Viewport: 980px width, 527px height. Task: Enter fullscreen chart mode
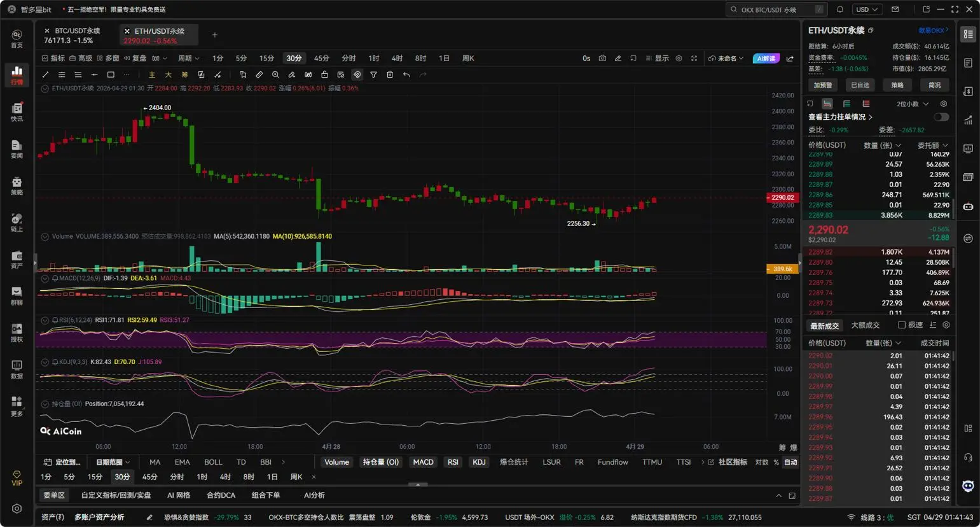694,59
